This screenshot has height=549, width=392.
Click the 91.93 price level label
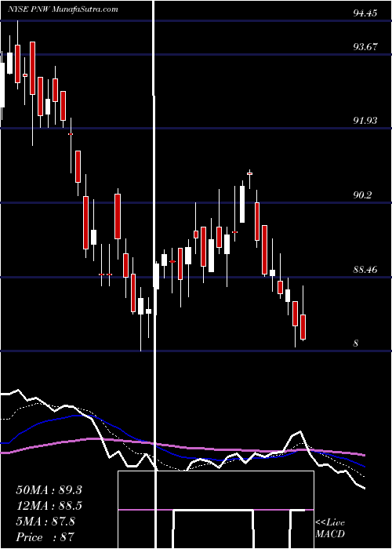point(365,121)
